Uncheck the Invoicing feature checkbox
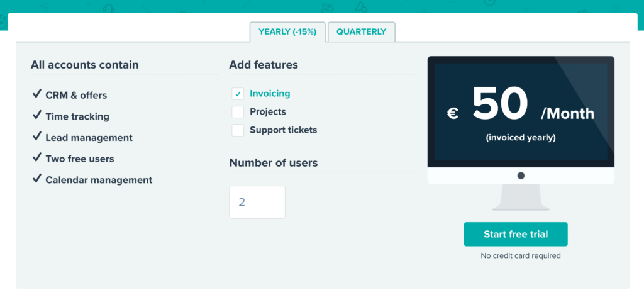 (238, 94)
